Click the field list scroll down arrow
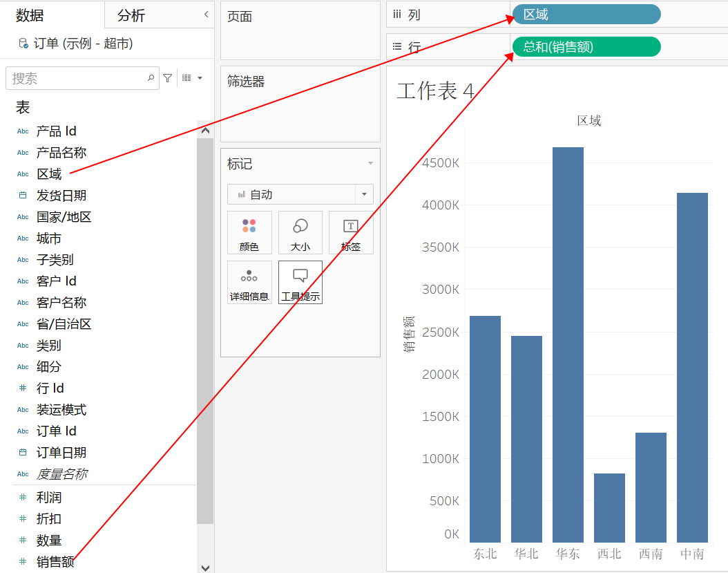This screenshot has height=573, width=728. tap(205, 567)
